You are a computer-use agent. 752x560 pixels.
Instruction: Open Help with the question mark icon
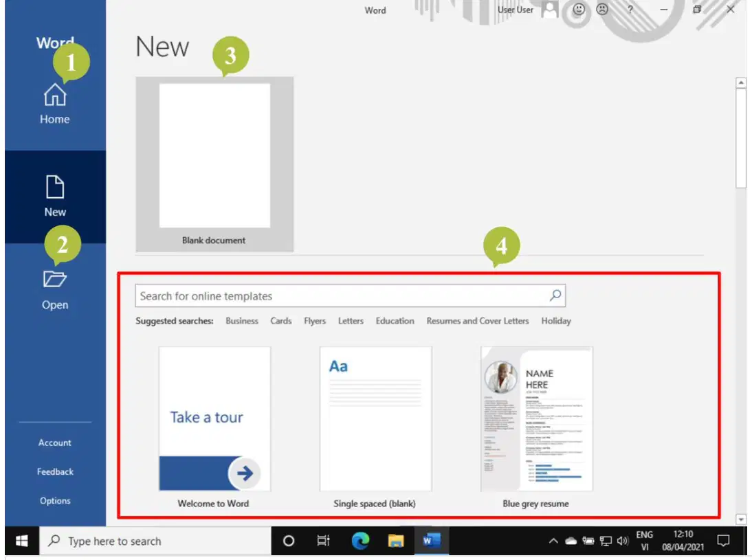[630, 10]
